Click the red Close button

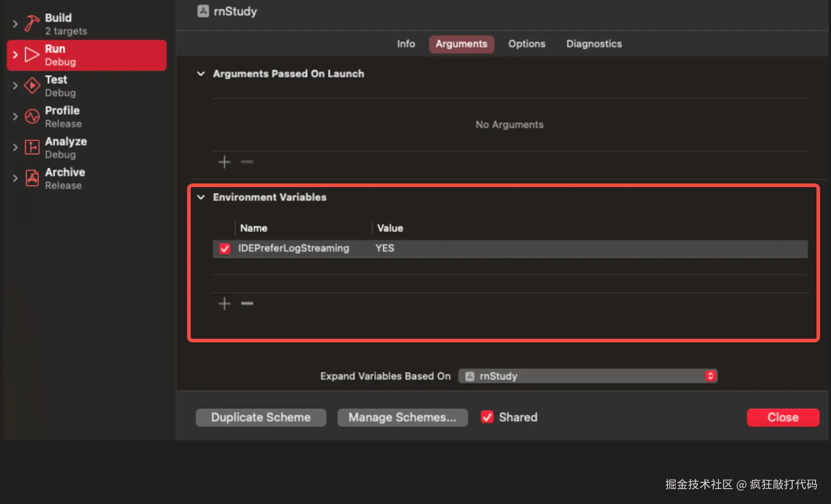point(783,417)
